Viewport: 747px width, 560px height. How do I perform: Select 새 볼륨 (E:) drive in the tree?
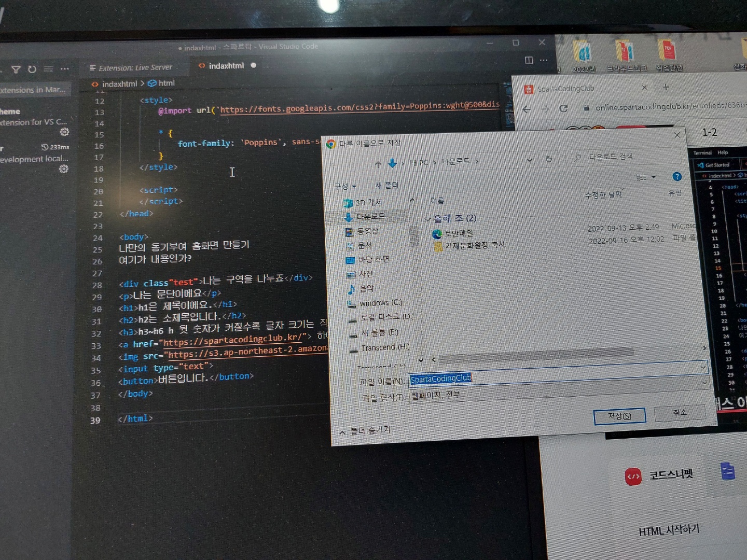[x=374, y=332]
